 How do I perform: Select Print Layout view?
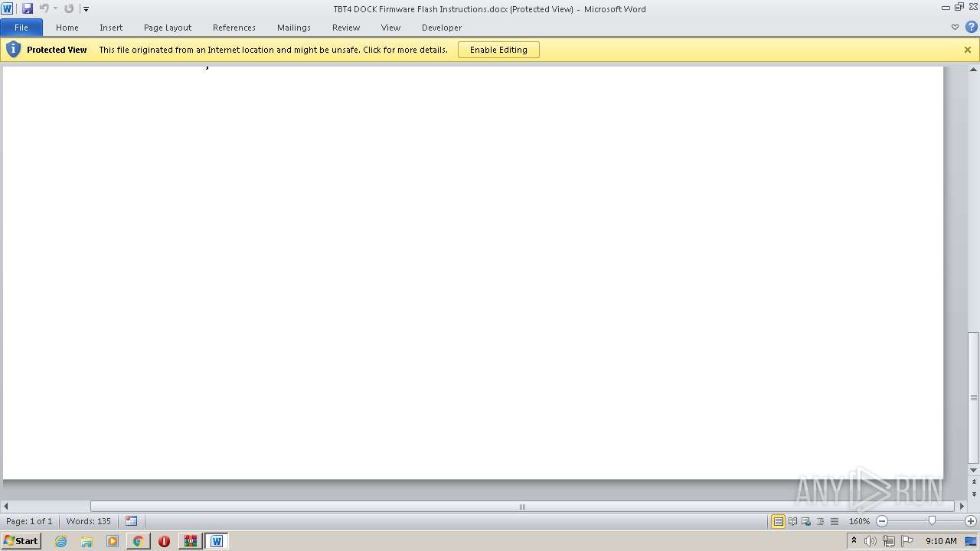[x=778, y=521]
